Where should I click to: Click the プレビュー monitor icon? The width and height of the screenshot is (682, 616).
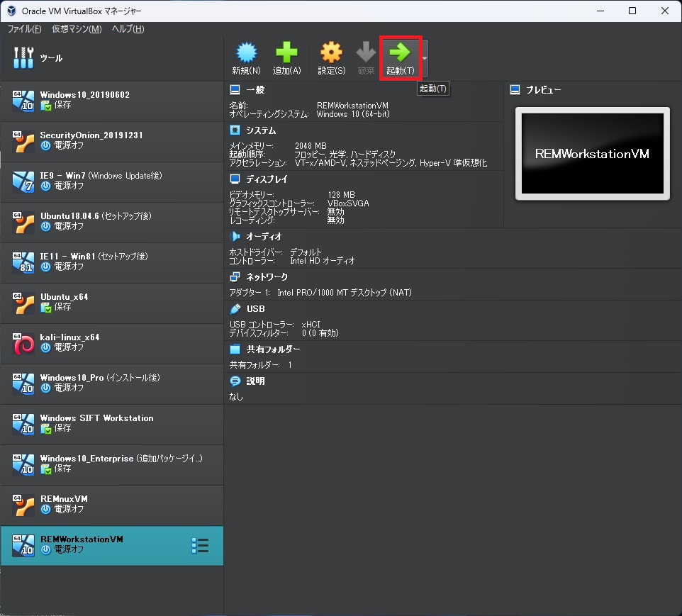(x=515, y=89)
